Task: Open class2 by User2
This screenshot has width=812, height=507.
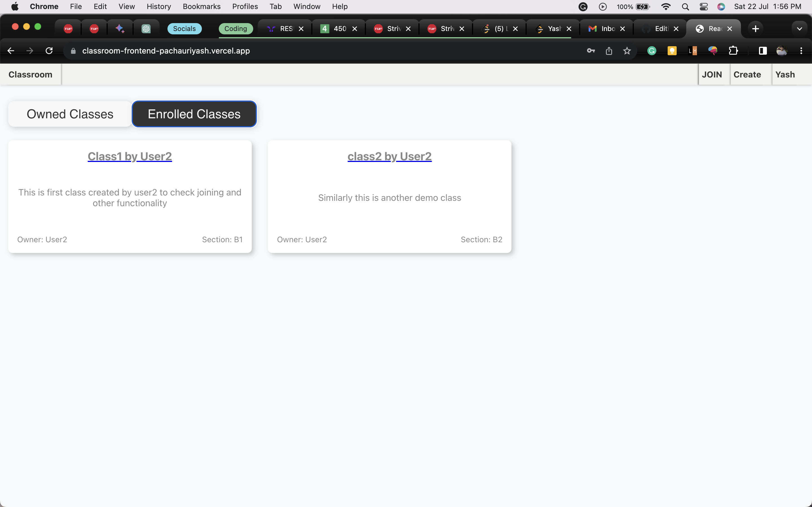Action: (389, 156)
